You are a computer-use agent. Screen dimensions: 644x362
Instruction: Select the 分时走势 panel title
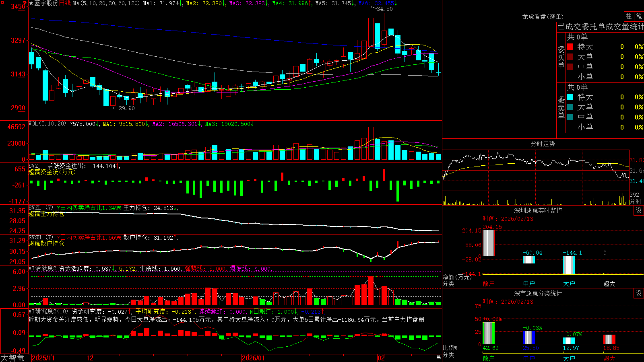pyautogui.click(x=543, y=144)
